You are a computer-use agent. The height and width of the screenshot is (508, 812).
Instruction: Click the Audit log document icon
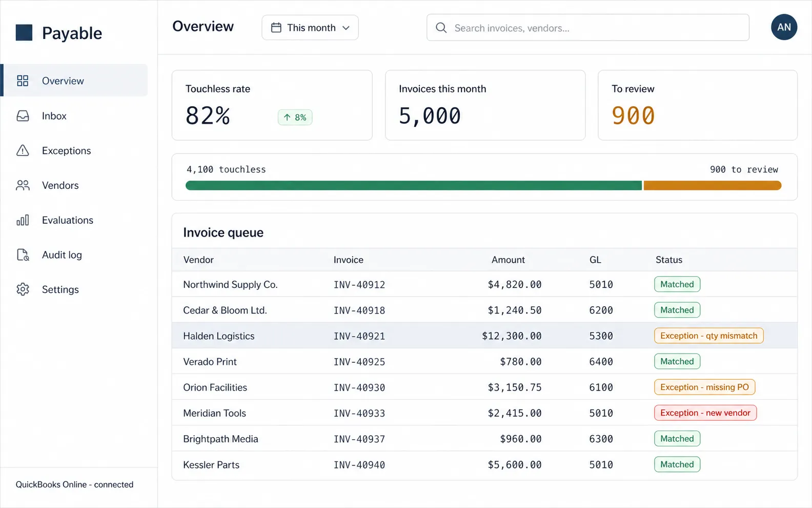coord(23,255)
